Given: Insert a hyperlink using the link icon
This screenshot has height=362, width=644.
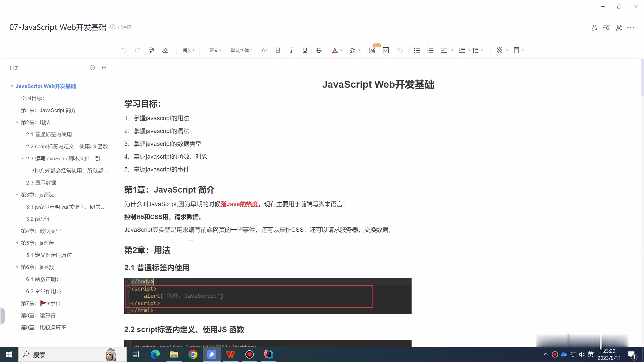Looking at the screenshot, I should [400, 50].
